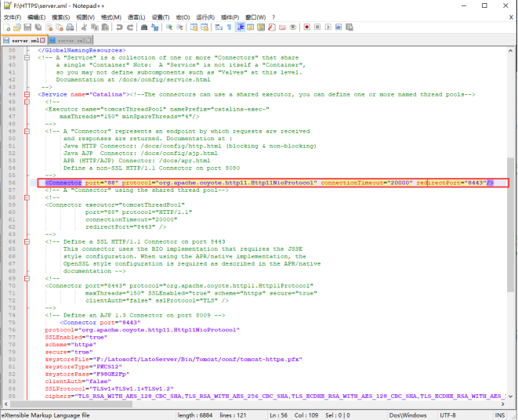518x420 pixels.
Task: Toggle file monitoring eye icon
Action: click(x=292, y=27)
